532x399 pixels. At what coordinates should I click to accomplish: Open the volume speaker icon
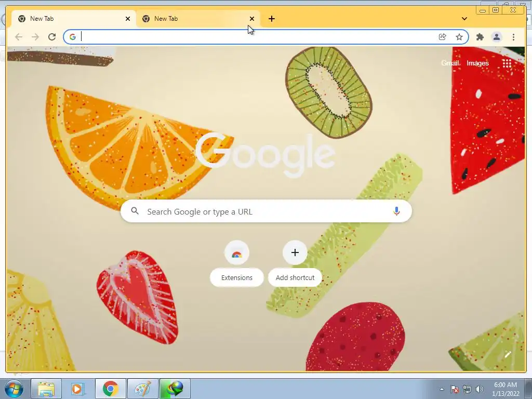(x=480, y=389)
